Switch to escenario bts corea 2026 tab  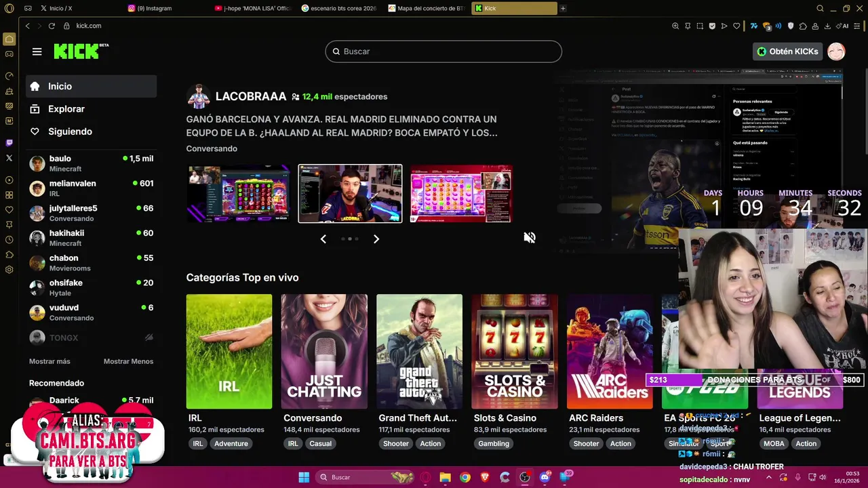[341, 8]
